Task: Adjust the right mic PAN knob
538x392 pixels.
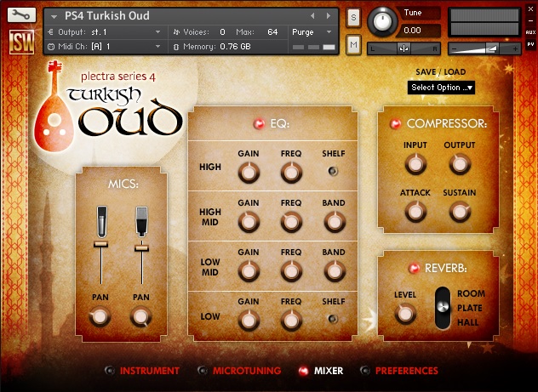Action: click(141, 316)
